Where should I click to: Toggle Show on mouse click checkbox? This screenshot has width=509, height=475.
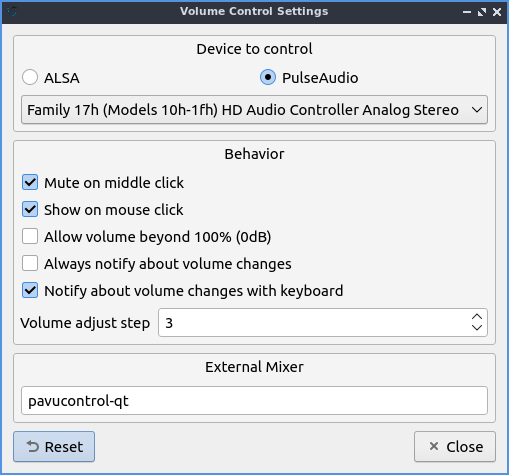(x=30, y=209)
